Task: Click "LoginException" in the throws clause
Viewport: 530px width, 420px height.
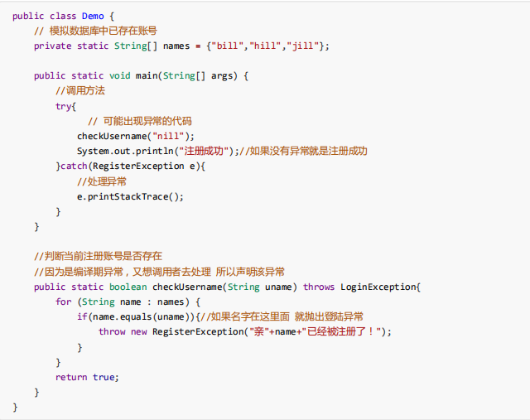Action: tap(378, 287)
